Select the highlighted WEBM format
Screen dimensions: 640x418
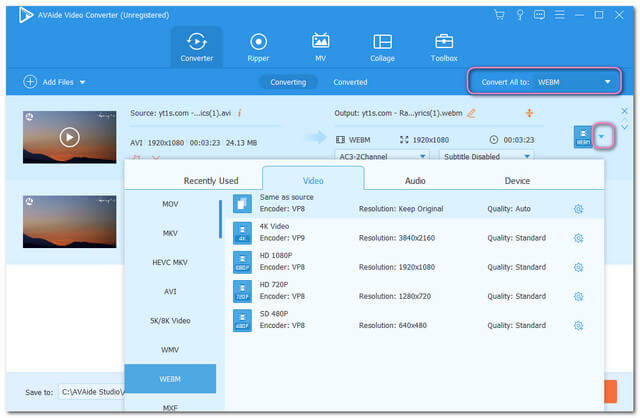(170, 379)
